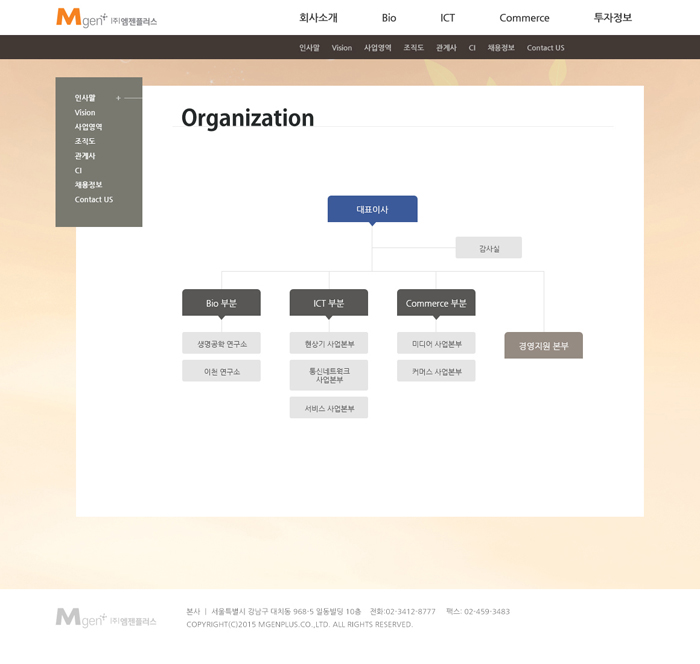The width and height of the screenshot is (700, 664).
Task: Expand the plus icon beside 인사말 in sidebar
Action: [118, 98]
